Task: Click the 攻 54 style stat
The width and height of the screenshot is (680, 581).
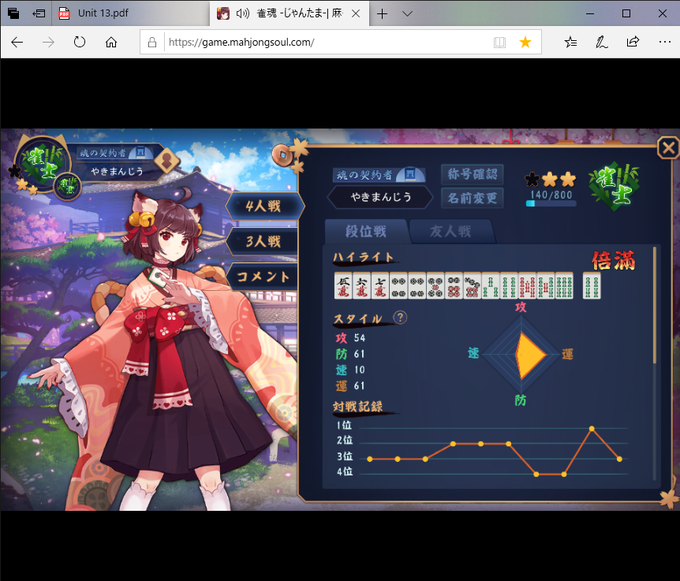Action: (x=350, y=338)
